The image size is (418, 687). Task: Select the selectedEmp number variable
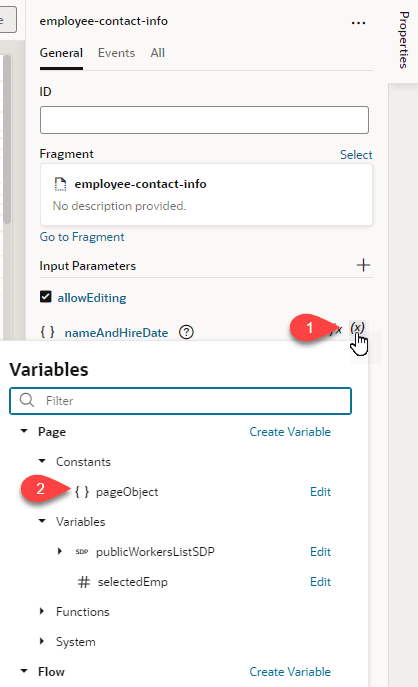pos(132,582)
